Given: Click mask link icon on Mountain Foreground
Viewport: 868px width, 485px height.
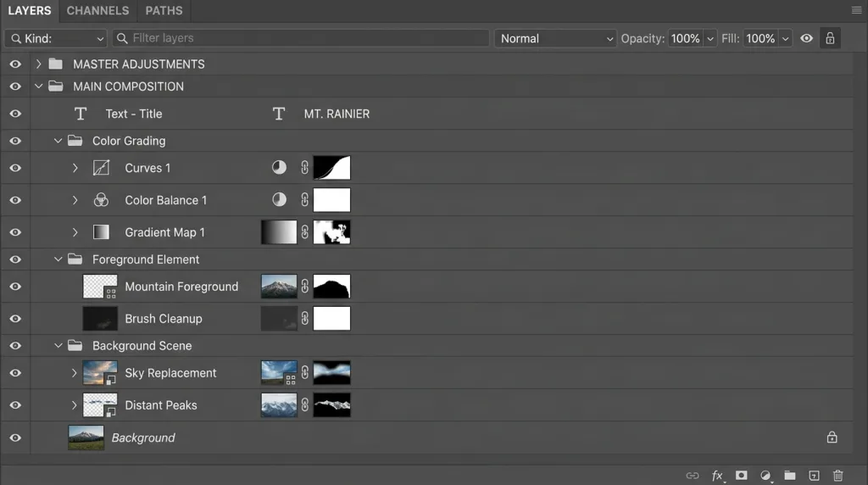Looking at the screenshot, I should [305, 287].
